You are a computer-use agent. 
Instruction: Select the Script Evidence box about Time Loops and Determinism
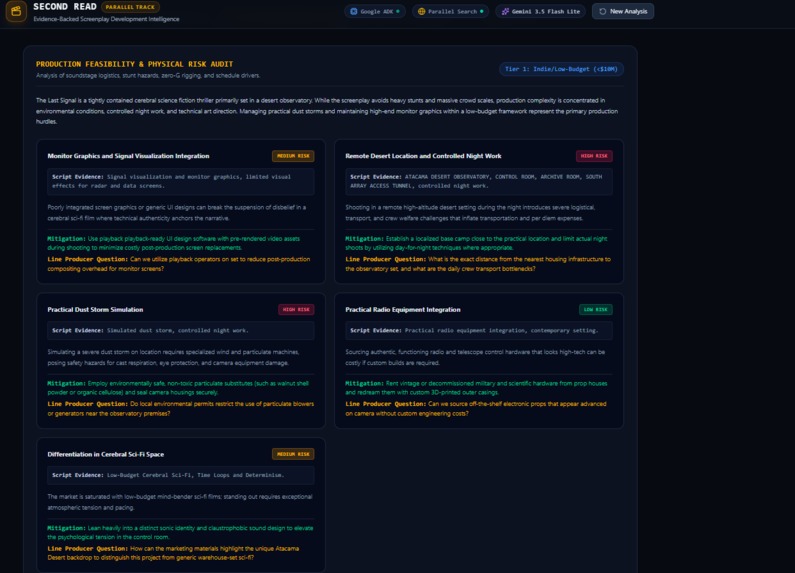[x=181, y=476]
